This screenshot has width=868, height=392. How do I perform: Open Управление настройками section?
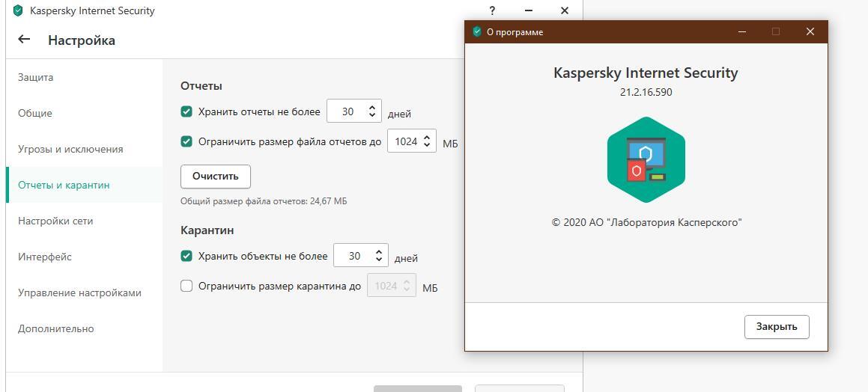coord(84,293)
